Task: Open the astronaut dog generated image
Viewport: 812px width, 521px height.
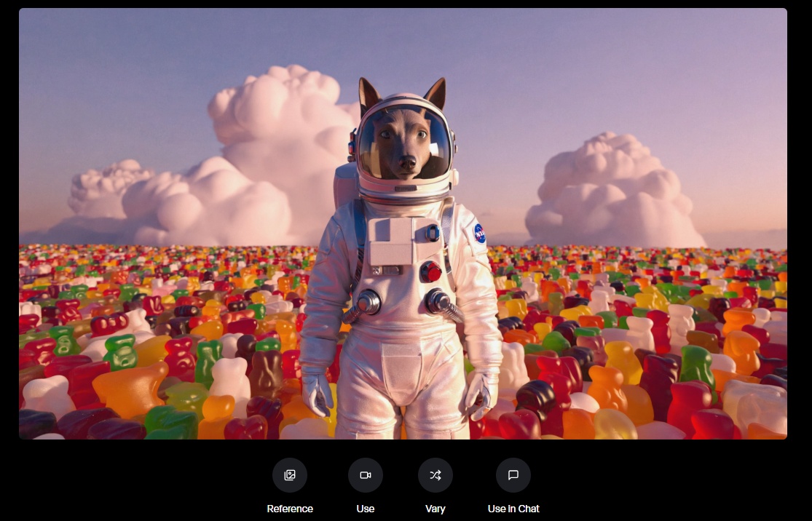Action: click(x=403, y=223)
